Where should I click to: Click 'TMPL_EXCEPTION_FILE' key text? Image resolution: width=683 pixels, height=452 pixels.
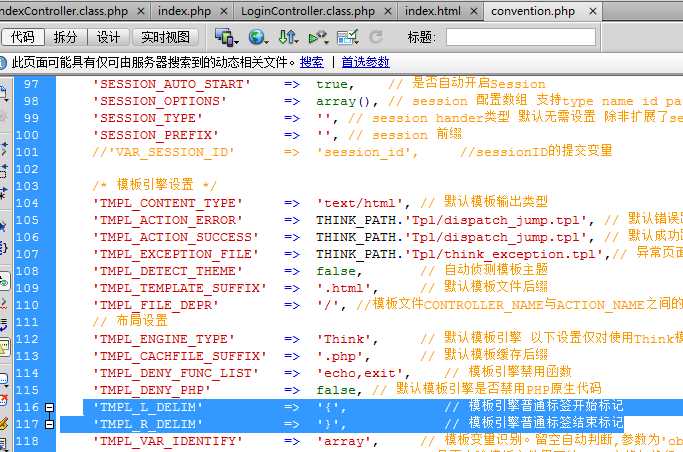(x=176, y=254)
